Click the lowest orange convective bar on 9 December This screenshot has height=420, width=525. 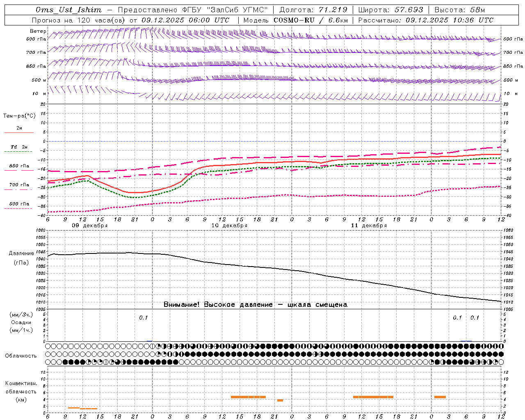coord(89,409)
